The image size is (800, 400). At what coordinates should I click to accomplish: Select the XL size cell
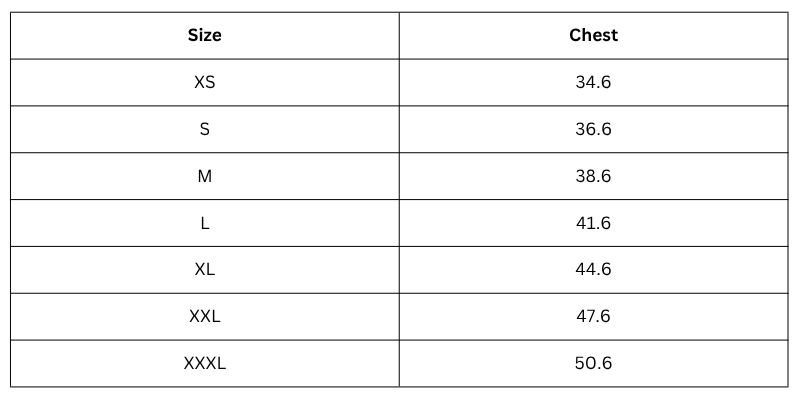205,269
